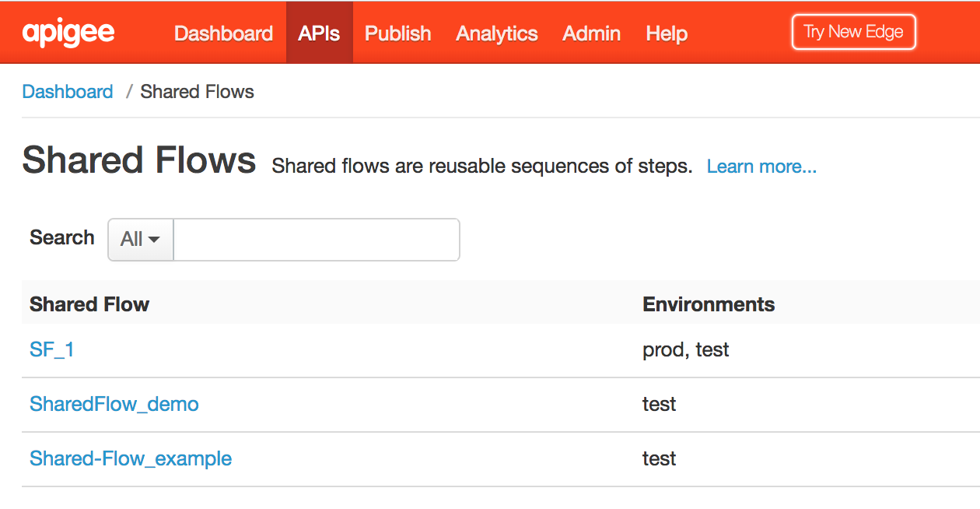Open the SF_1 shared flow
Viewport: 980px width, 509px height.
tap(52, 350)
